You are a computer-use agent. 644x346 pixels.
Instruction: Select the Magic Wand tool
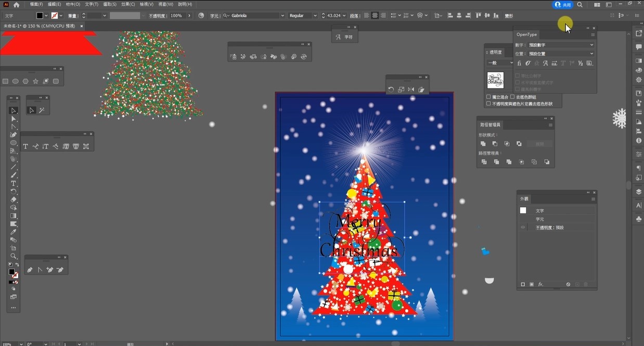point(41,110)
